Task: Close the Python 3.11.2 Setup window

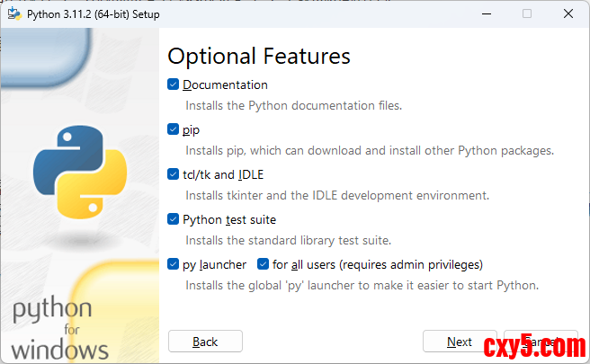Action: [x=568, y=13]
